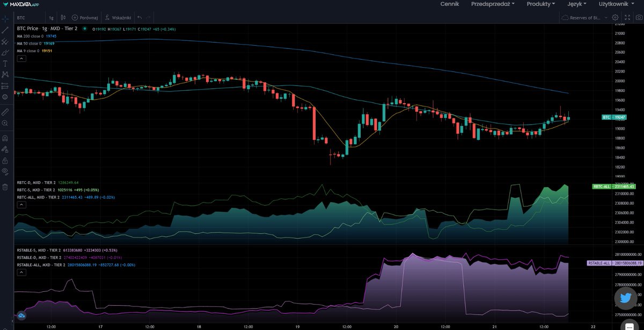
Task: Open Wskaźniki indicators dialog
Action: pos(118,18)
